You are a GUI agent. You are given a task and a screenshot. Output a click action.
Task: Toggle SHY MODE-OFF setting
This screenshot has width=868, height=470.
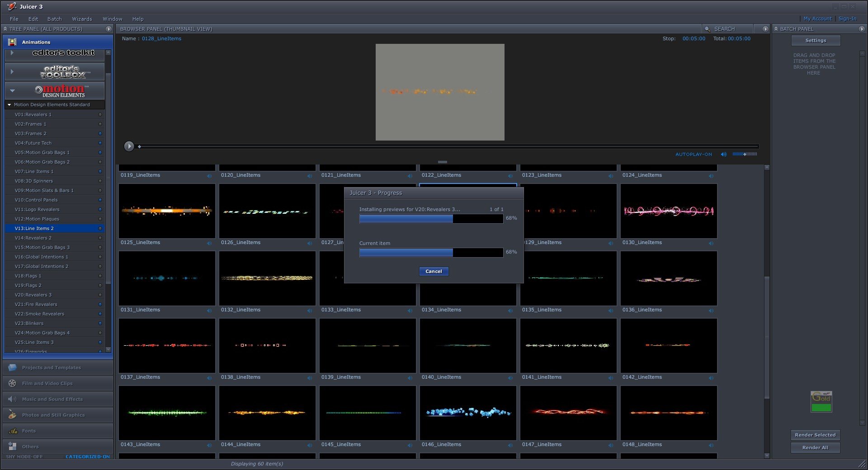(x=24, y=456)
